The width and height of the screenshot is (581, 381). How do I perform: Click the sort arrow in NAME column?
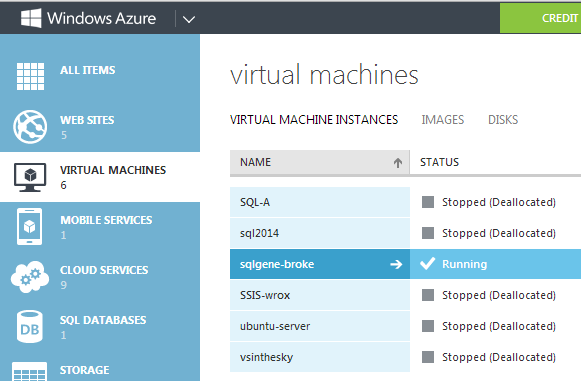398,162
